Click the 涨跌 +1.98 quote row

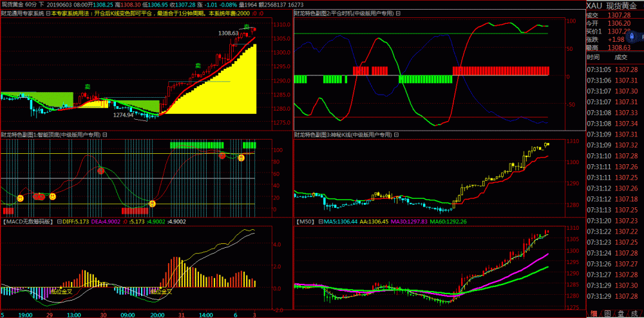click(606, 39)
